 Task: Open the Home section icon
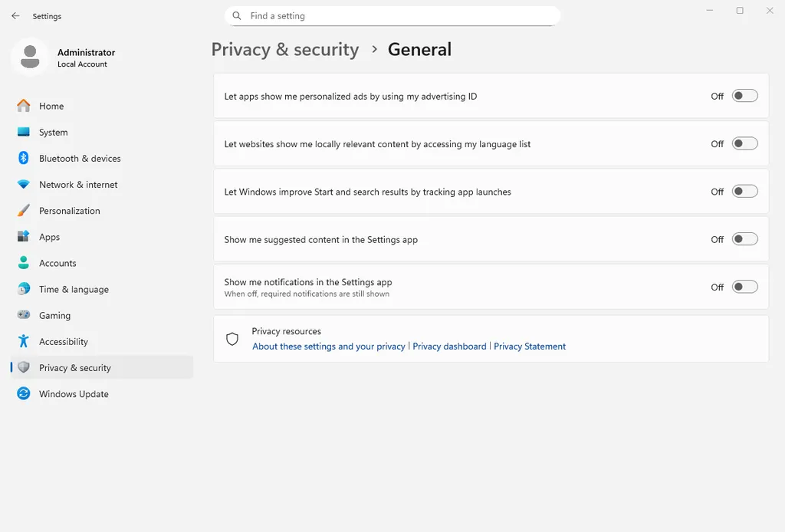(23, 106)
